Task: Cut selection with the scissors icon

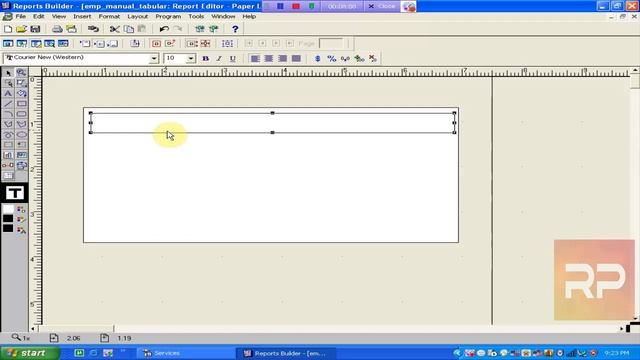Action: point(115,29)
